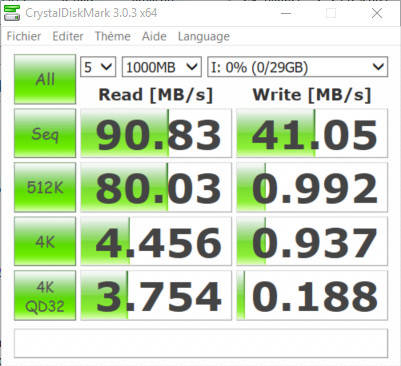Open the test count dropdown showing 5
Screen dimensions: 401x366
[x=98, y=67]
